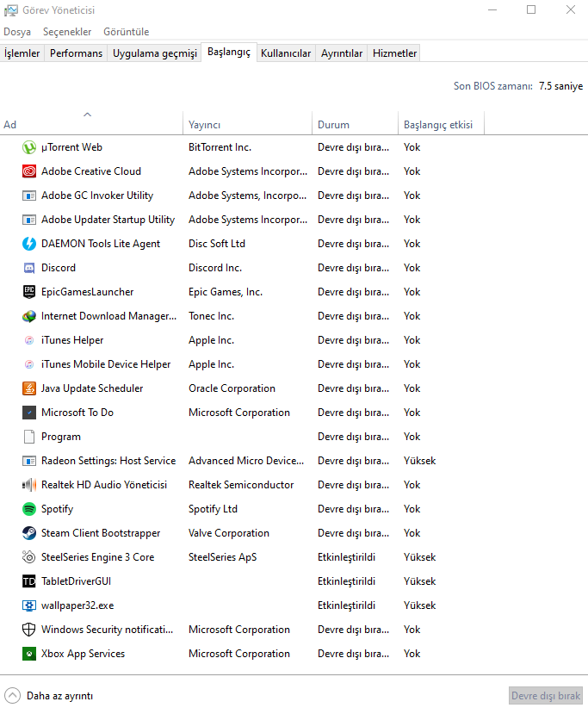Screen dimensions: 588x714
Task: Switch to the Kullanıcılar tab
Action: [286, 53]
